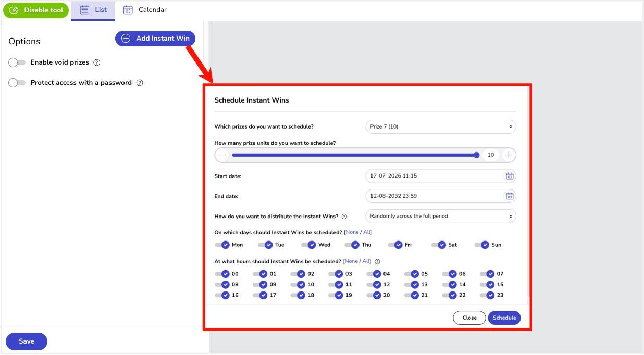Toggle hour 17 switch
The height and width of the screenshot is (355, 644).
(260, 295)
